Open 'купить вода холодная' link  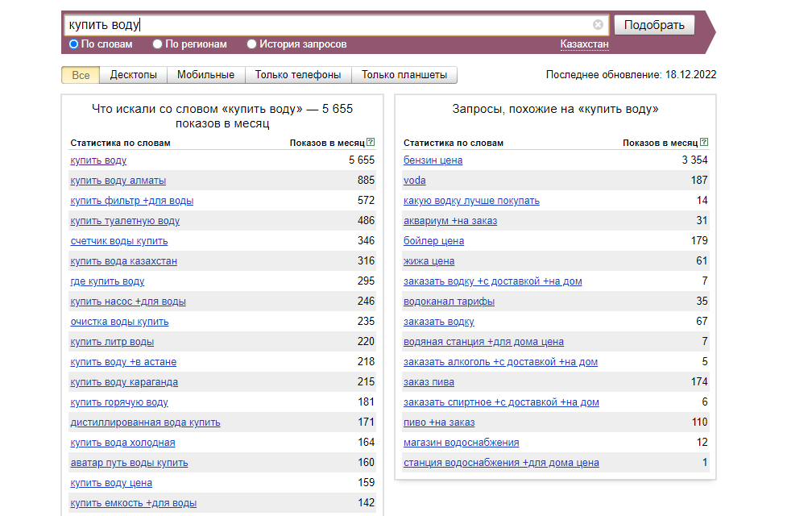[x=122, y=443]
